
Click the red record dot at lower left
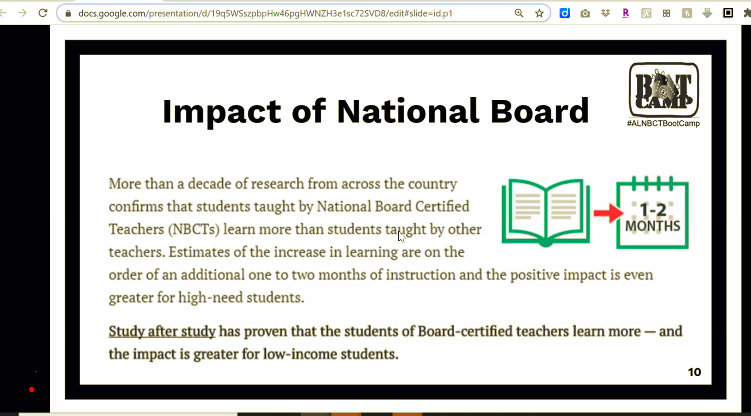pyautogui.click(x=32, y=390)
